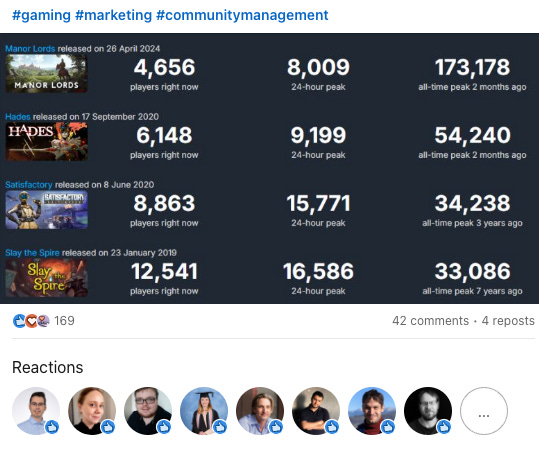Open the 42 comments link
The height and width of the screenshot is (451, 539).
pyautogui.click(x=430, y=321)
